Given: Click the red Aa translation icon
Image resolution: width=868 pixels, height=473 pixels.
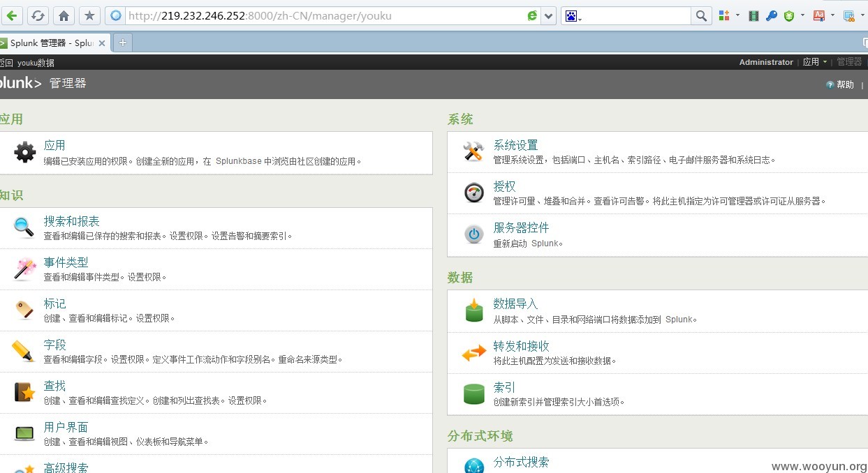Looking at the screenshot, I should point(818,15).
